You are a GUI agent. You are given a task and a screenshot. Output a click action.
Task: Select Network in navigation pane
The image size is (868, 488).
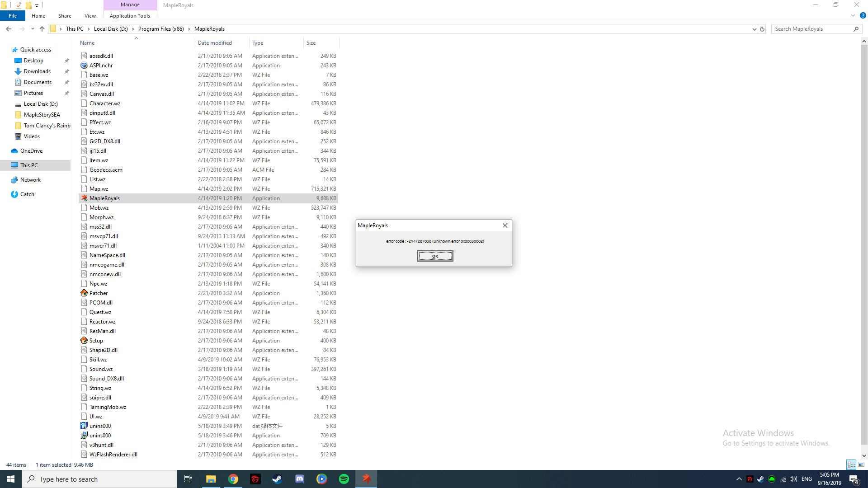click(x=30, y=180)
